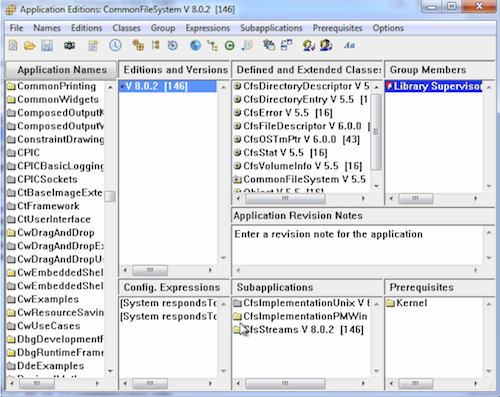Open the Names menu
Screen dimensions: 500x397
[x=47, y=28]
